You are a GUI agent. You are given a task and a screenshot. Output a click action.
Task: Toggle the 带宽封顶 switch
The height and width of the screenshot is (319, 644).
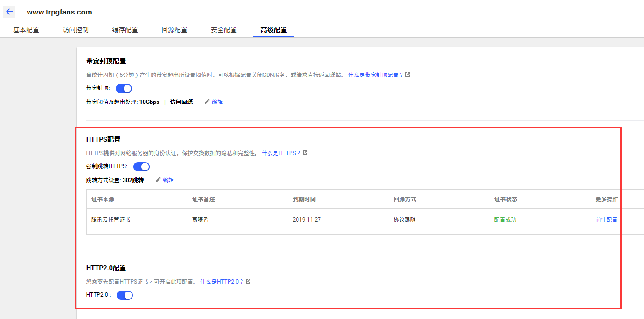[x=124, y=88]
